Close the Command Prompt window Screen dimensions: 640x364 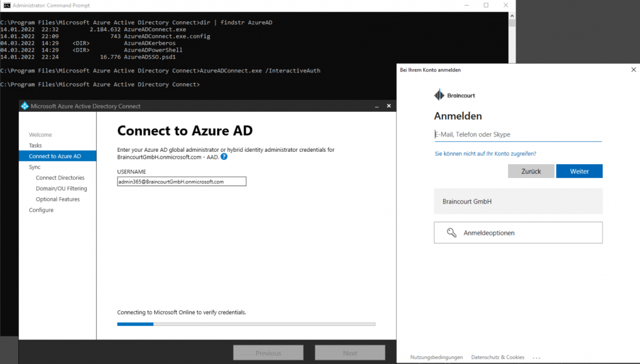[506, 5]
